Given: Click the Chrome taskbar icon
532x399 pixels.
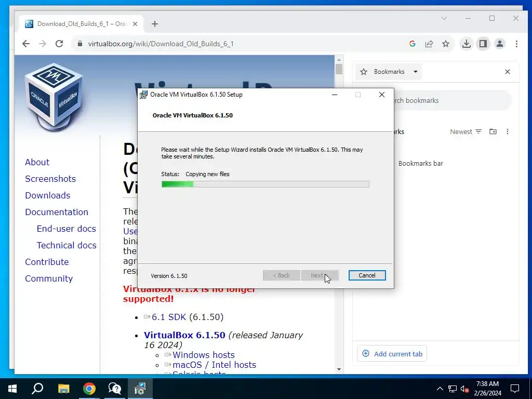Looking at the screenshot, I should 89,389.
